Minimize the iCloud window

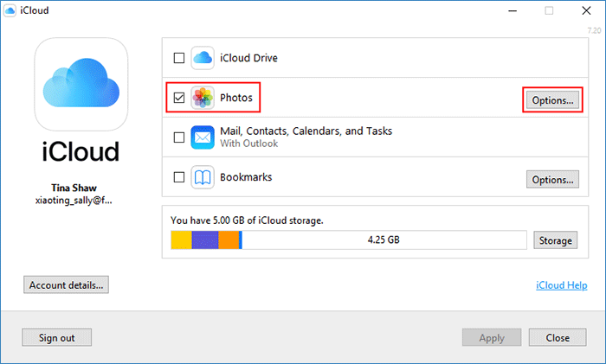pos(513,11)
